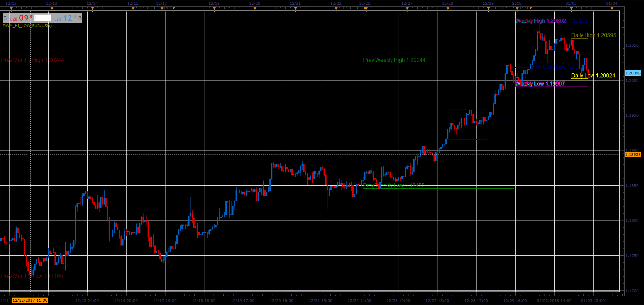Click the orange day marker under 01/04
Screen dimensions: 644x305
[612, 9]
